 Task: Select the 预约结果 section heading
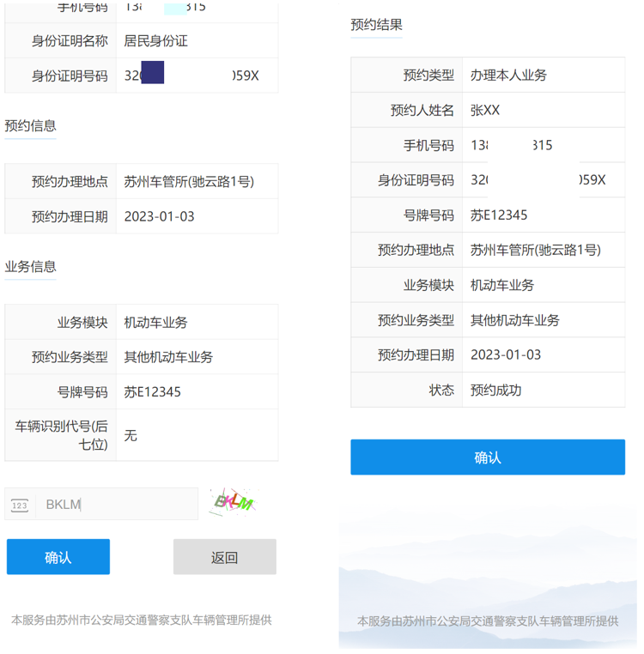[376, 25]
